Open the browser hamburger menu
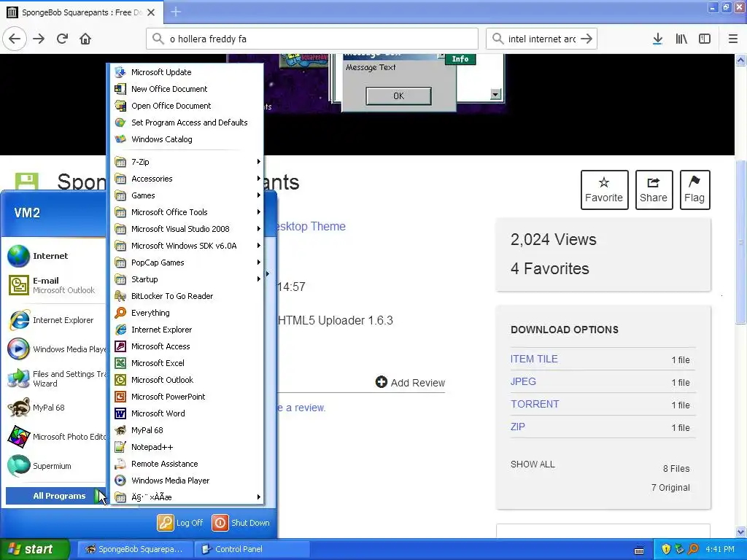 coord(732,39)
